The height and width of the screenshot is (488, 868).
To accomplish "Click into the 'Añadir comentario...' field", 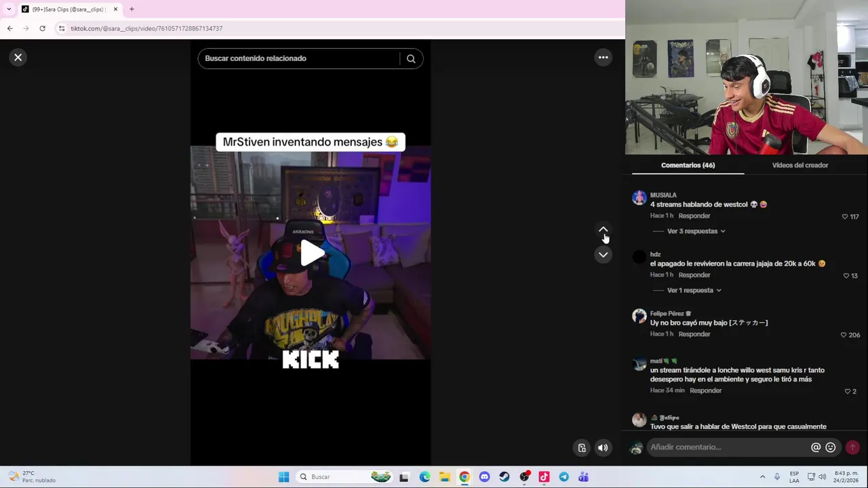I will coord(728,447).
